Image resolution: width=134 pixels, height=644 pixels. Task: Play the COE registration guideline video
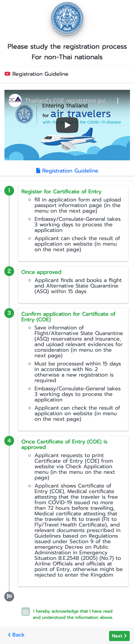(67, 125)
